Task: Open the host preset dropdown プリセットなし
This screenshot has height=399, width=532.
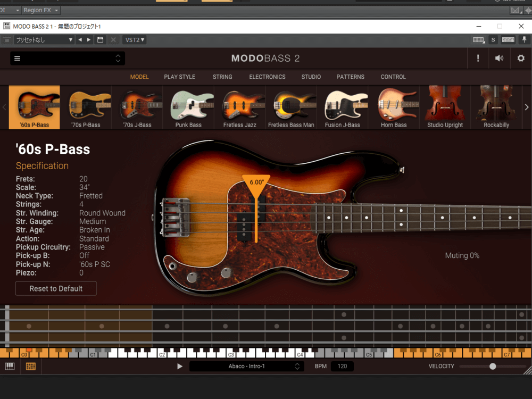Action: [44, 40]
